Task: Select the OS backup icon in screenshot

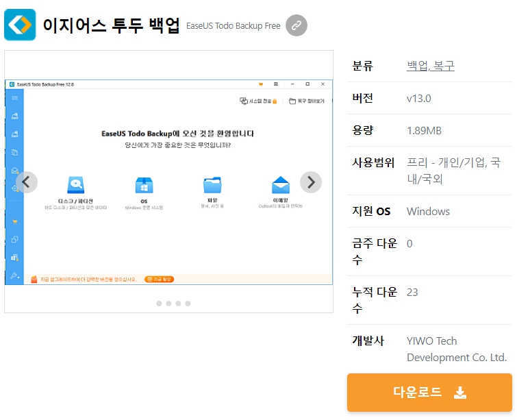Action: coord(144,185)
